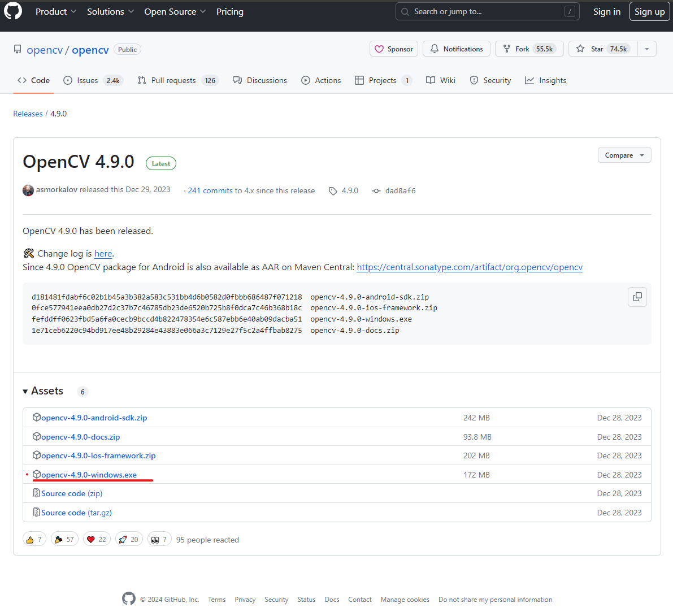
Task: Click the asmorkalov avatar image
Action: pyautogui.click(x=28, y=190)
